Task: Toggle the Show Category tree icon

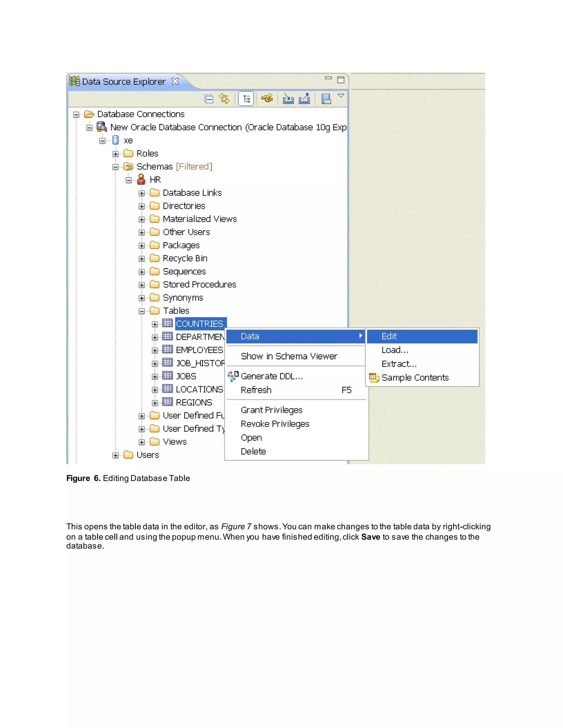Action: click(x=246, y=99)
